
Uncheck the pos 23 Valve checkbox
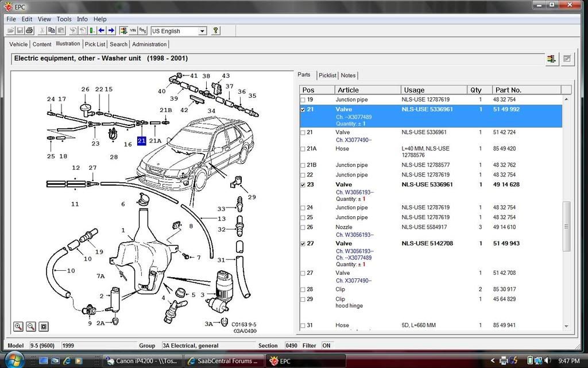click(303, 185)
